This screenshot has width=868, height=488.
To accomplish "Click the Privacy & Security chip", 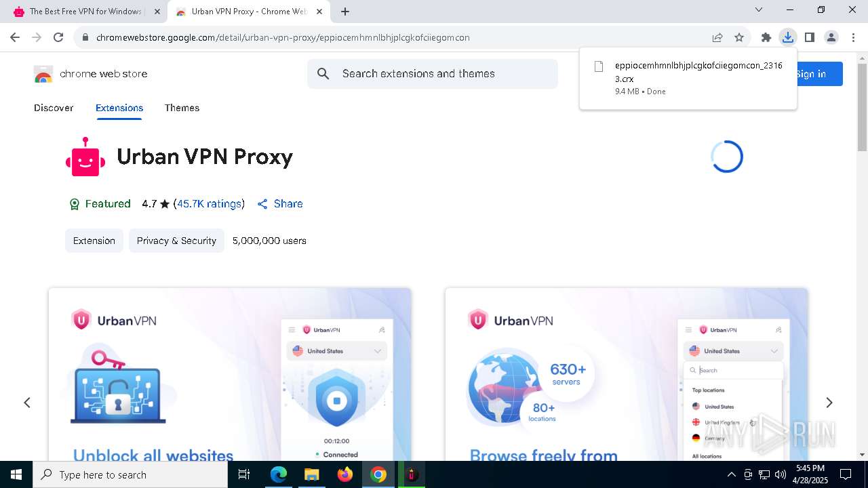I will click(176, 241).
